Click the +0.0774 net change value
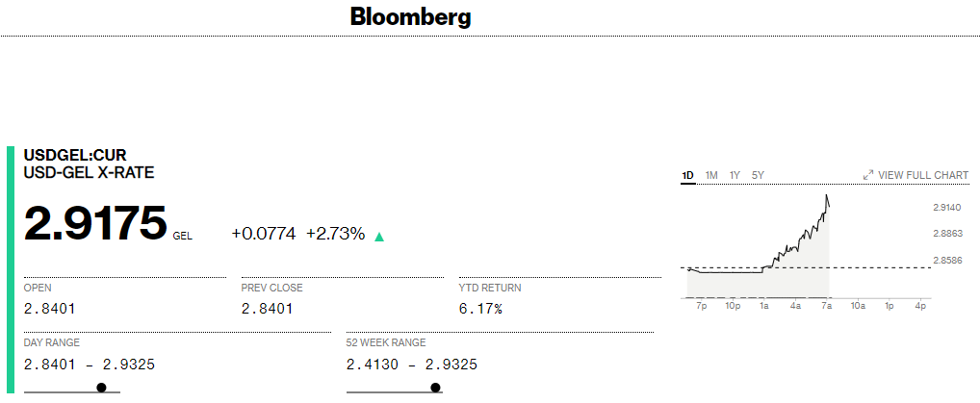 pyautogui.click(x=263, y=233)
